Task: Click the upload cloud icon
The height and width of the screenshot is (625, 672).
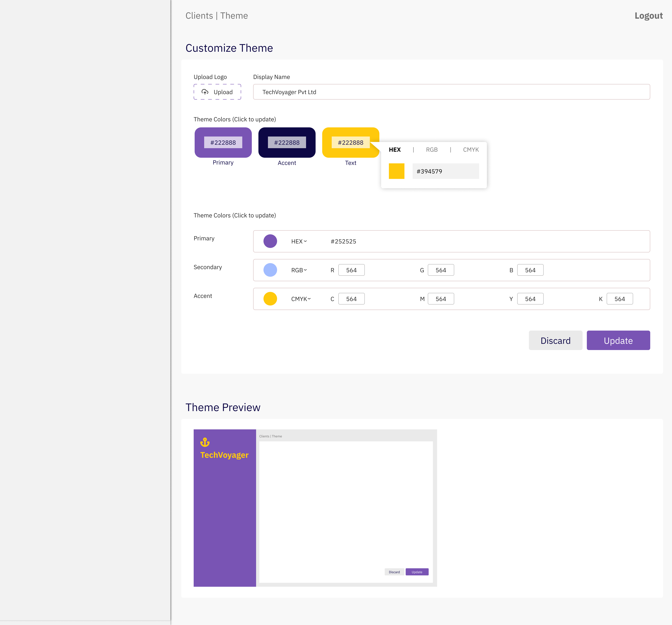Action: pos(205,92)
